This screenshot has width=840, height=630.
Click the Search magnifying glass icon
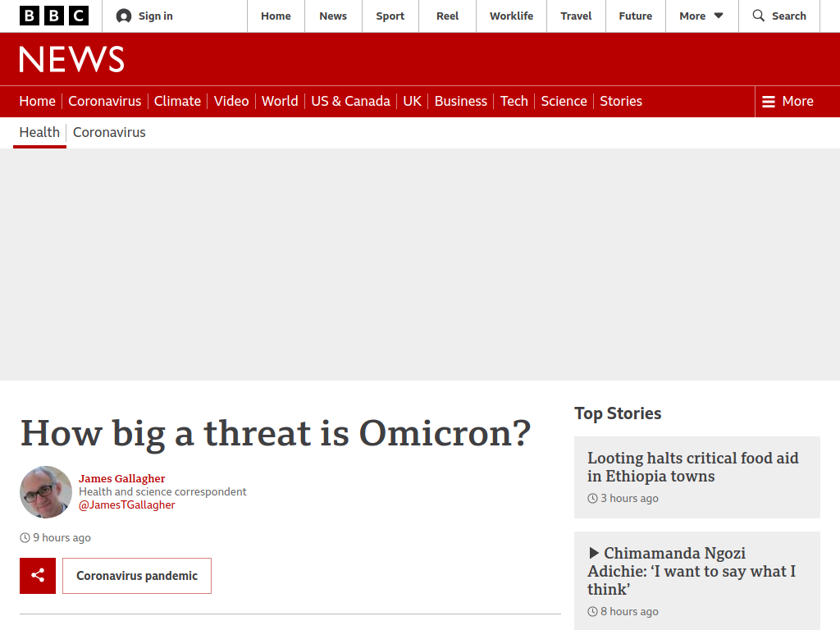coord(758,16)
